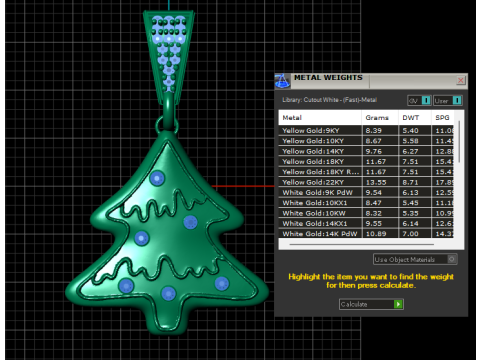This screenshot has width=480, height=360.
Task: Click the 10.89 grams value
Action: 376,234
